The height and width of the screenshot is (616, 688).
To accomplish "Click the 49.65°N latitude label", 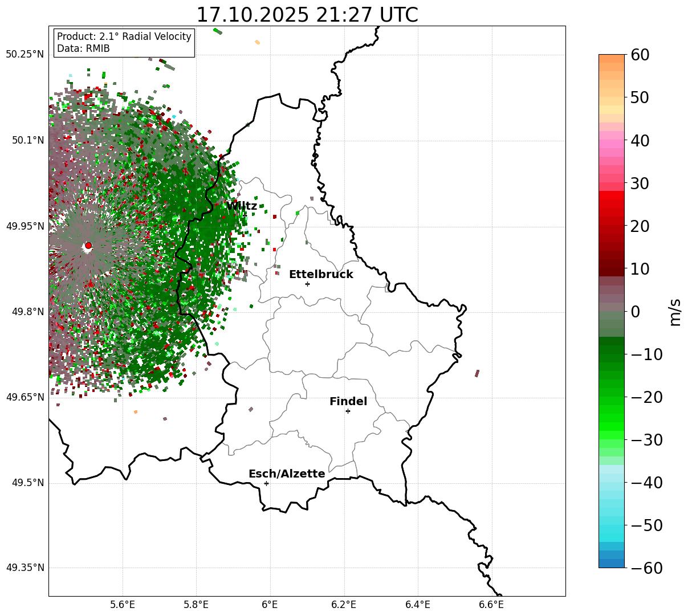I will point(25,397).
